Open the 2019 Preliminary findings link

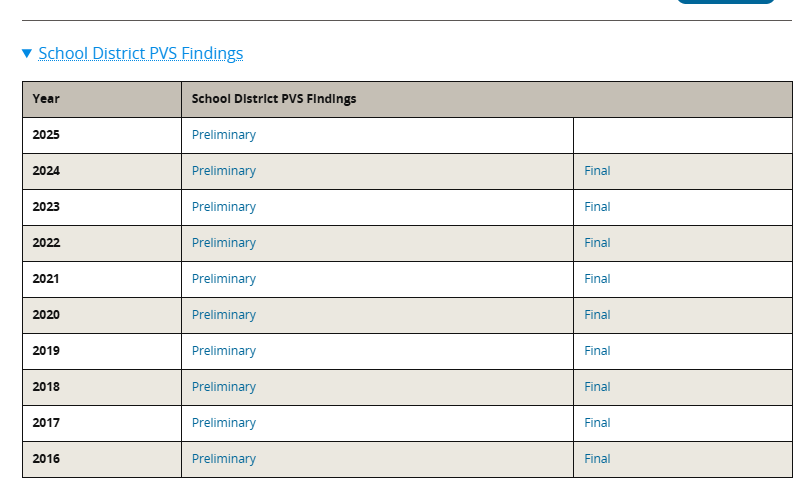click(x=223, y=351)
